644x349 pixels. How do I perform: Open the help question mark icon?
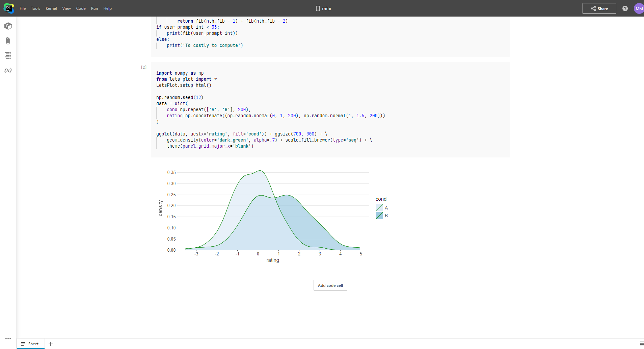click(625, 8)
